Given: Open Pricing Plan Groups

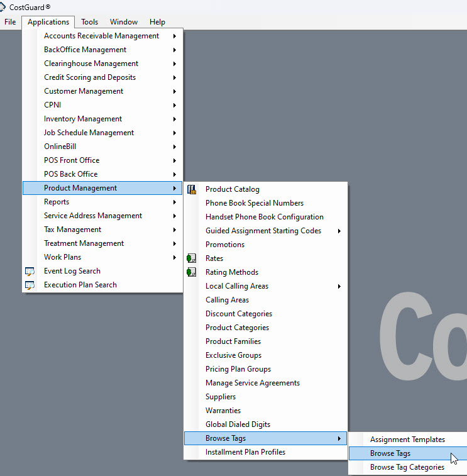Looking at the screenshot, I should click(265, 369).
